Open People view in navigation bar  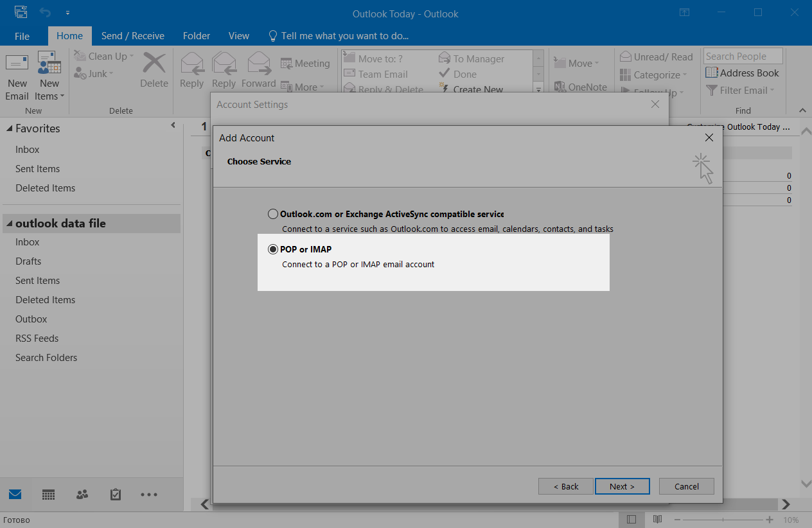click(x=82, y=495)
